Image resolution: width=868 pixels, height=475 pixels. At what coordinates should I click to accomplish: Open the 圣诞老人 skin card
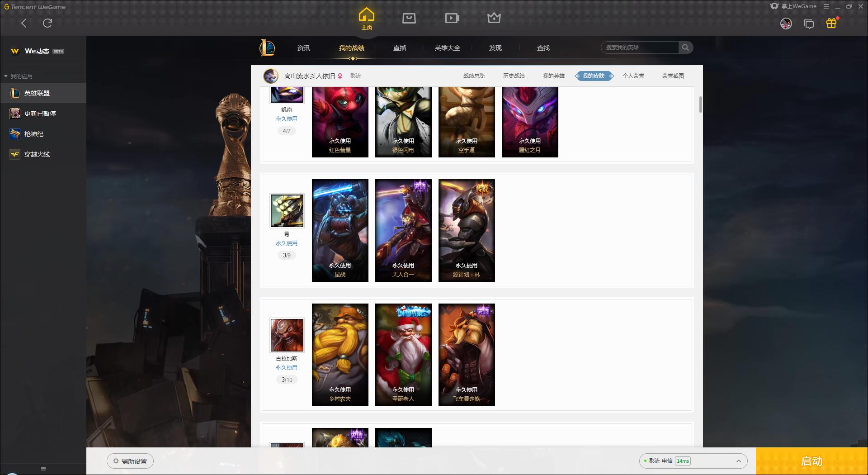click(x=403, y=355)
